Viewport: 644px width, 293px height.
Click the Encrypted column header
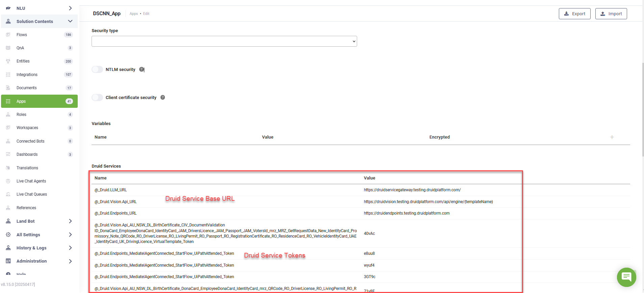(x=440, y=137)
